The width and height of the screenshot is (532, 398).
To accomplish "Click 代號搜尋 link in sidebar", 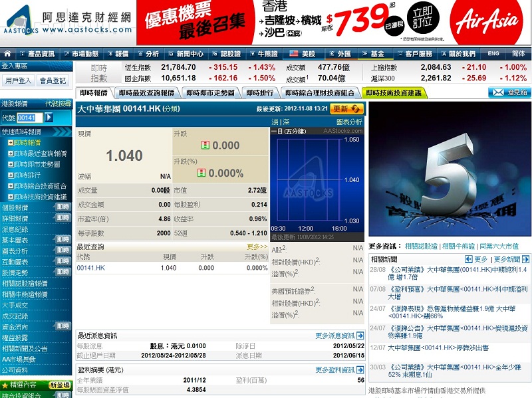I will point(59,104).
